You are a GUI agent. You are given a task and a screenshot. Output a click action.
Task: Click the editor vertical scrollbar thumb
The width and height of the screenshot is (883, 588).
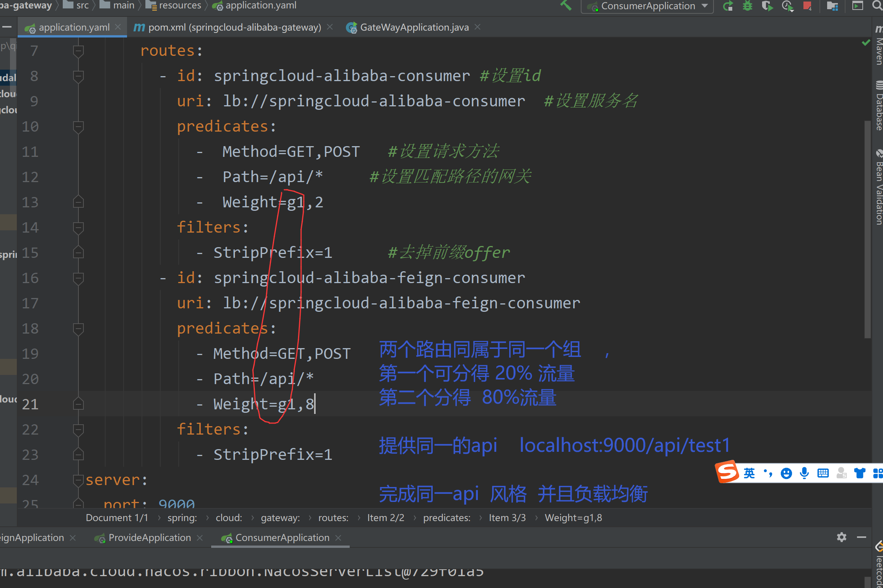coord(867,230)
